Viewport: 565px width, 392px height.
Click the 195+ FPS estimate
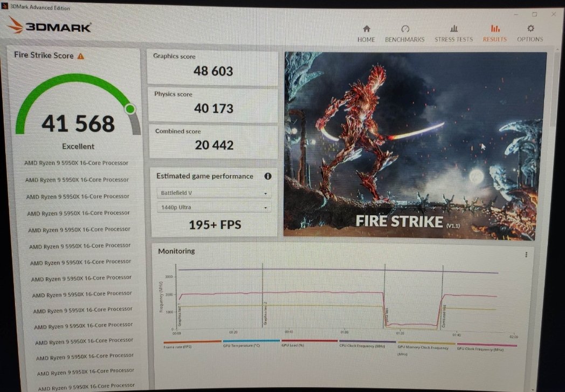click(x=215, y=225)
